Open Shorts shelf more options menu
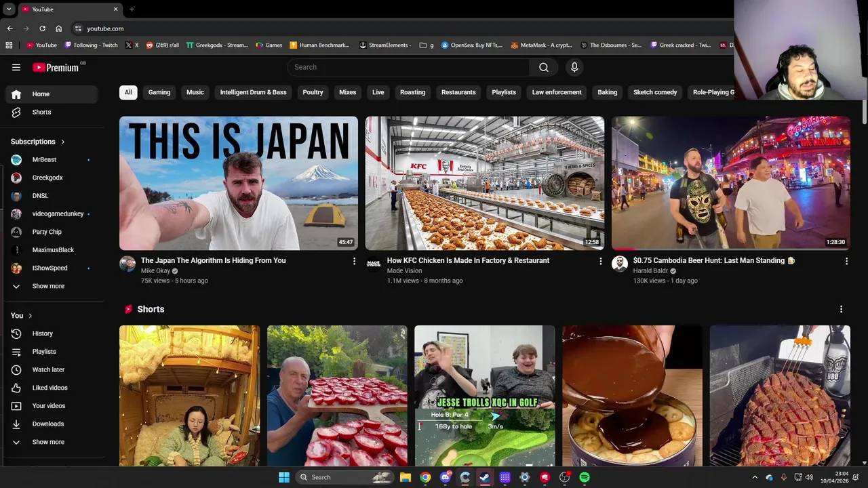This screenshot has width=868, height=488. pos(841,309)
